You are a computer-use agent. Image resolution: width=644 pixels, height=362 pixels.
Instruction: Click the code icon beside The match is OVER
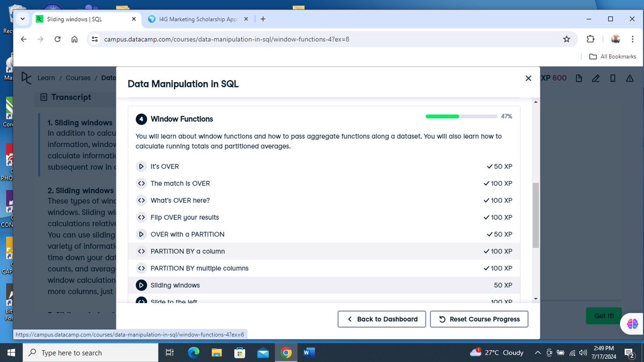[x=141, y=183]
